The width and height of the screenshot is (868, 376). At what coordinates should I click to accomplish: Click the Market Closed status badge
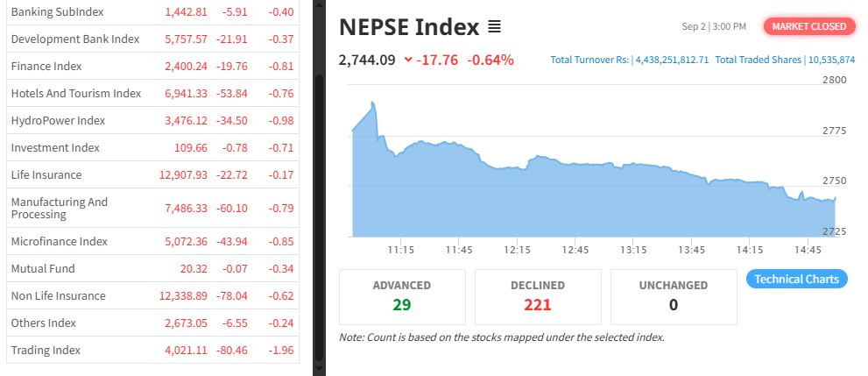pos(808,26)
